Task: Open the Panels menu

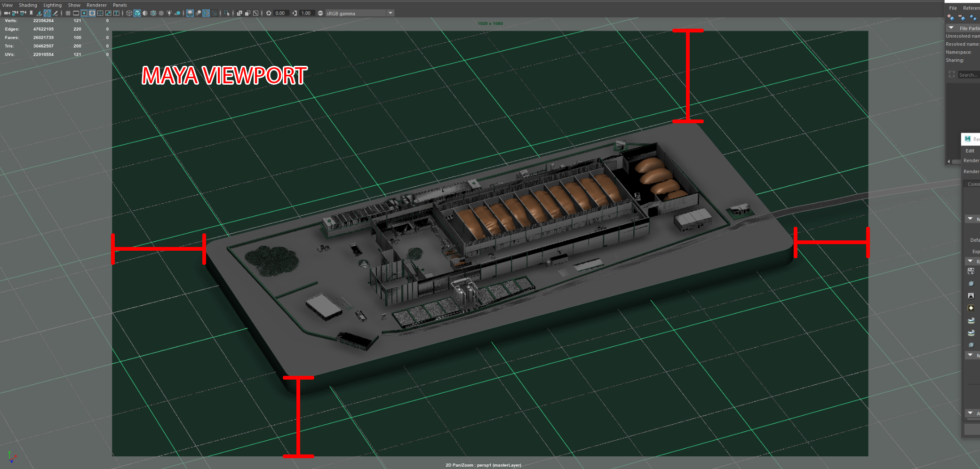Action: 120,5
